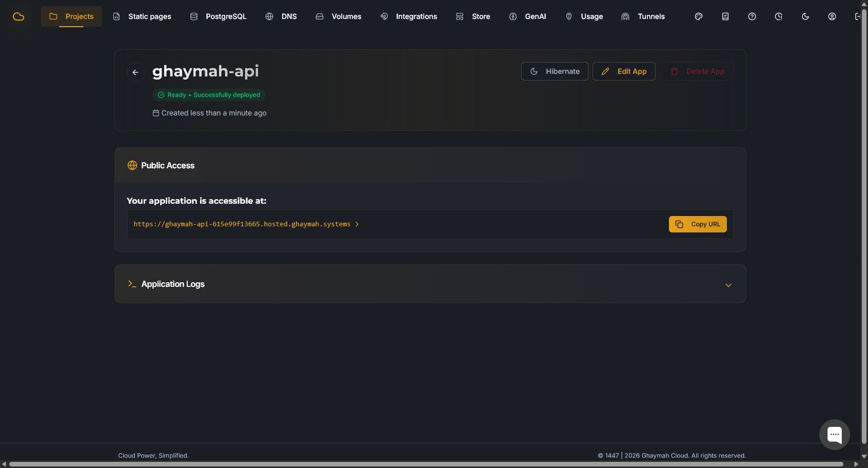Open the Static pages section
The width and height of the screenshot is (868, 468).
click(142, 16)
